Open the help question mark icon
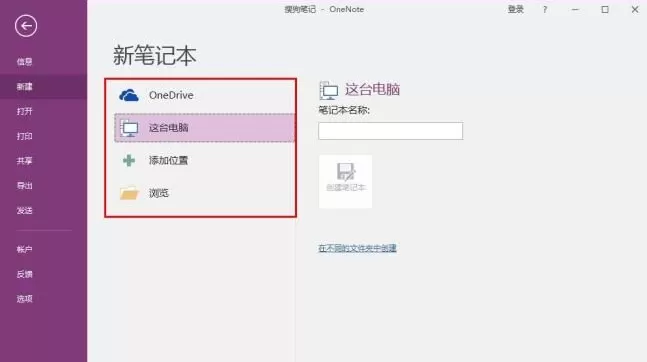Screen dimensions: 647x362 tap(545, 9)
